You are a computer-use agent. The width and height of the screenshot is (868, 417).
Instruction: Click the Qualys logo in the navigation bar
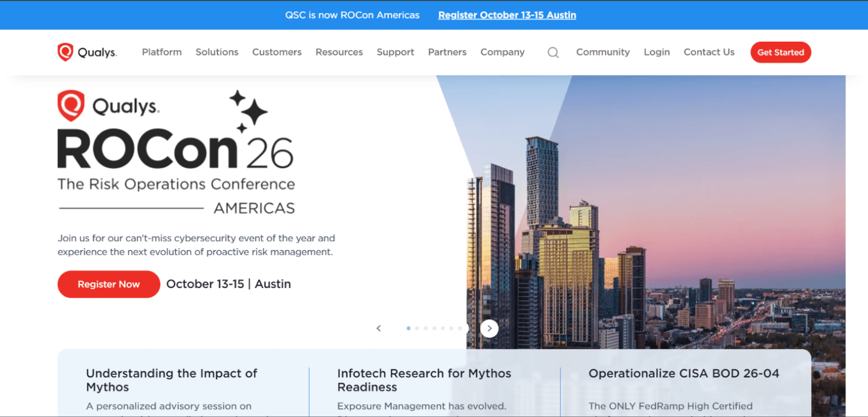pyautogui.click(x=87, y=52)
